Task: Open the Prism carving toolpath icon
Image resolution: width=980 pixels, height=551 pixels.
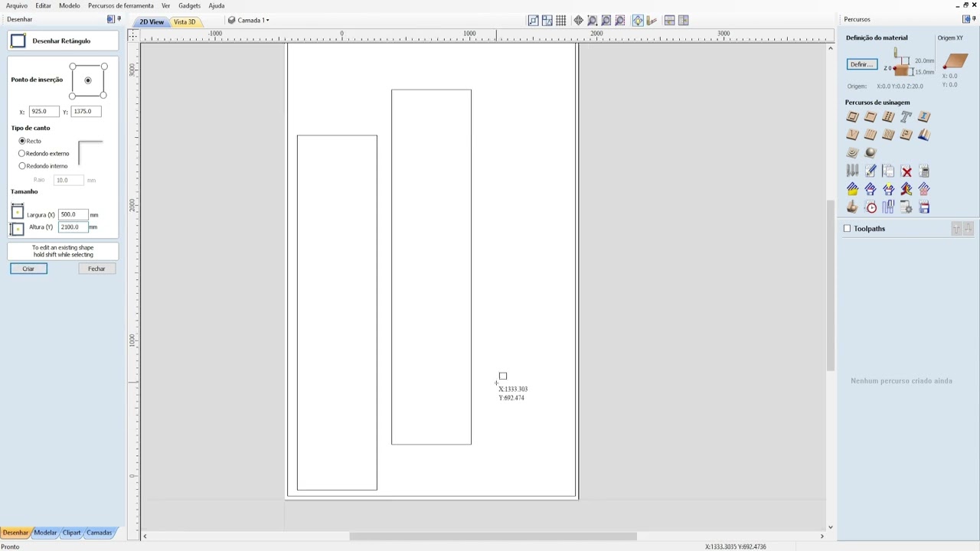Action: click(x=906, y=135)
